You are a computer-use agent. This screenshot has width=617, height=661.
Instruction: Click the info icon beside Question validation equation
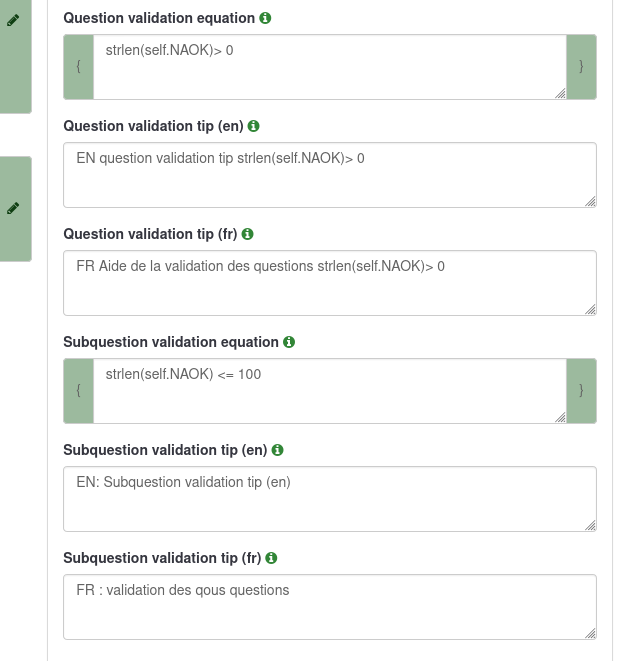(265, 18)
